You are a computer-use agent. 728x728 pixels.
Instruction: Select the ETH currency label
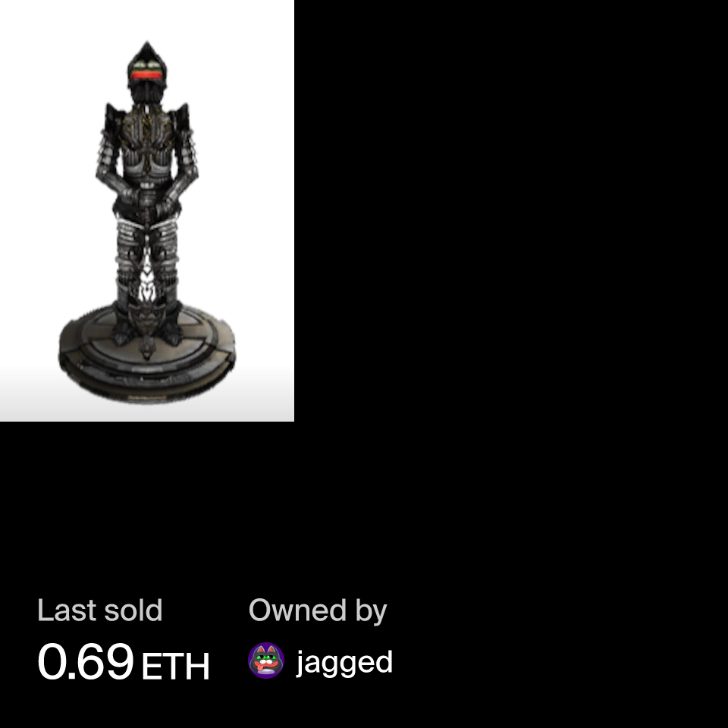click(175, 667)
